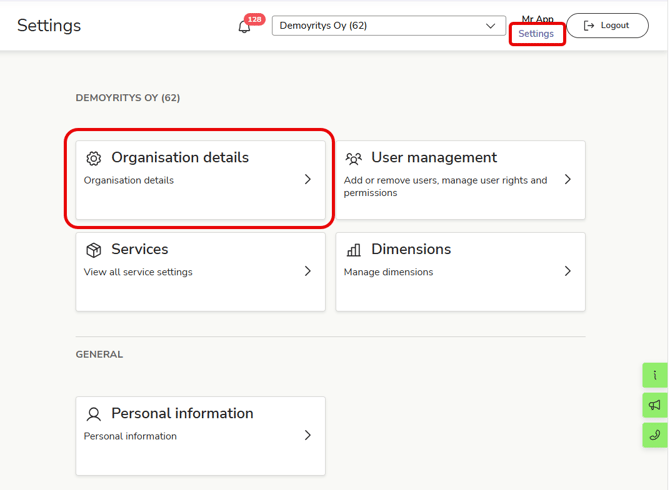Click the 'DEMOYRITYS OY (62)' section heading
The image size is (670, 490).
[128, 98]
